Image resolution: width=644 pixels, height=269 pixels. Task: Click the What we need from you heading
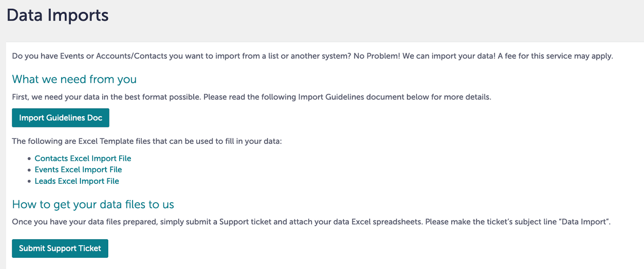(74, 79)
